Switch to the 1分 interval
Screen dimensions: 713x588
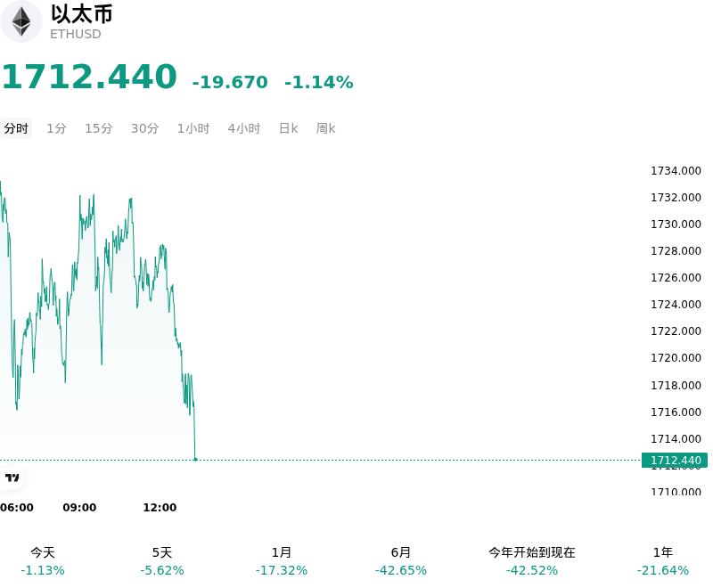click(x=57, y=128)
